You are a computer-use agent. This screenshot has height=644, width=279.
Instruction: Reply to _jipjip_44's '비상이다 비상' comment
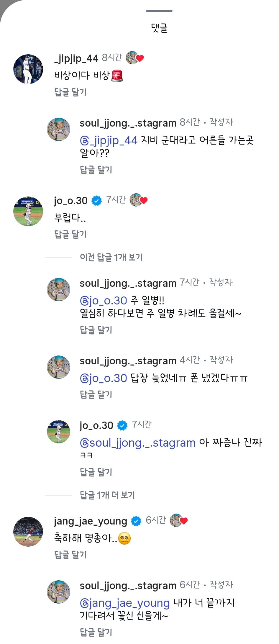(x=70, y=92)
